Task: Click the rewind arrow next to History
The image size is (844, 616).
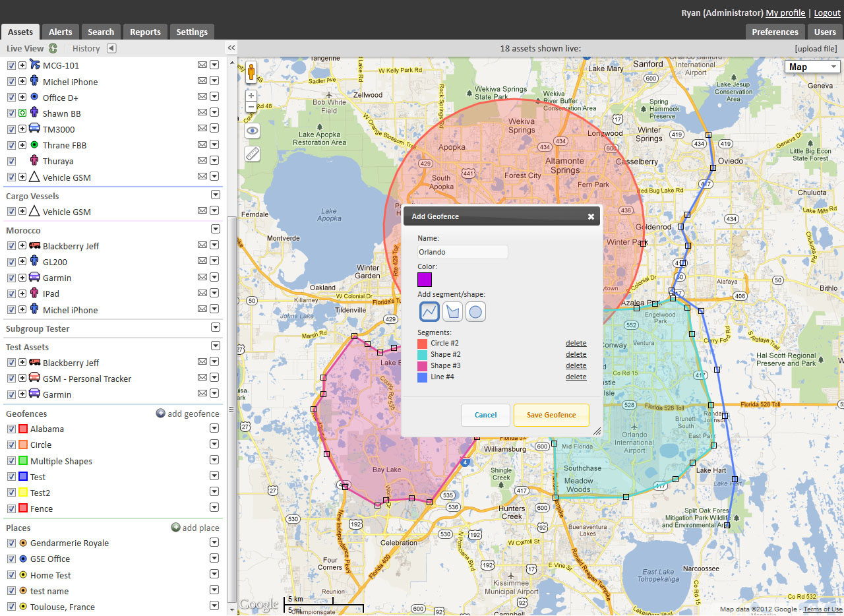Action: (x=111, y=47)
